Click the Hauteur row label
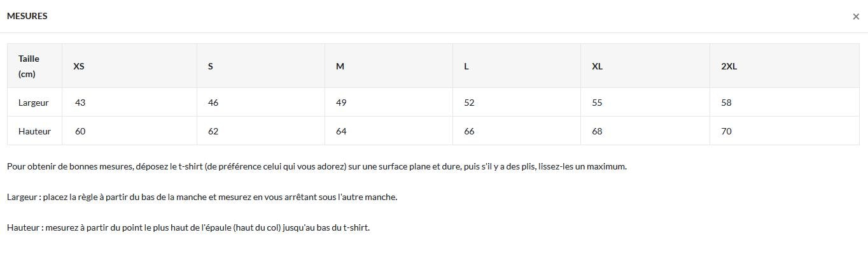 pyautogui.click(x=34, y=131)
